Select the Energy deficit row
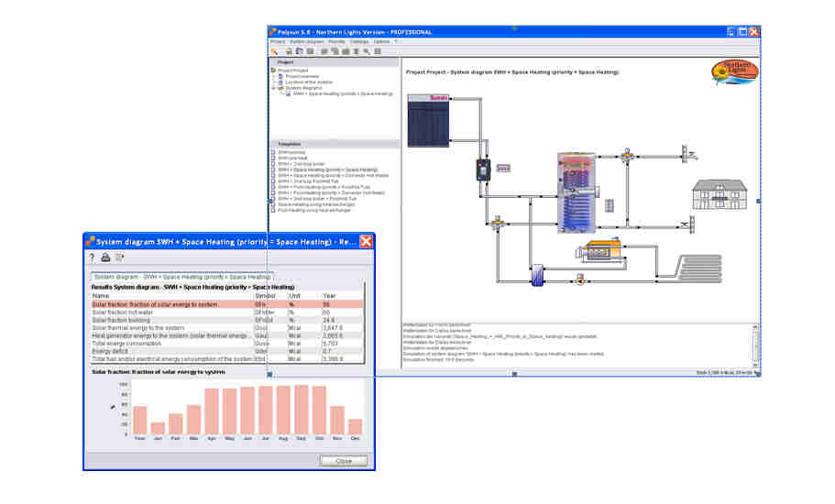Image resolution: width=835 pixels, height=504 pixels. [227, 352]
